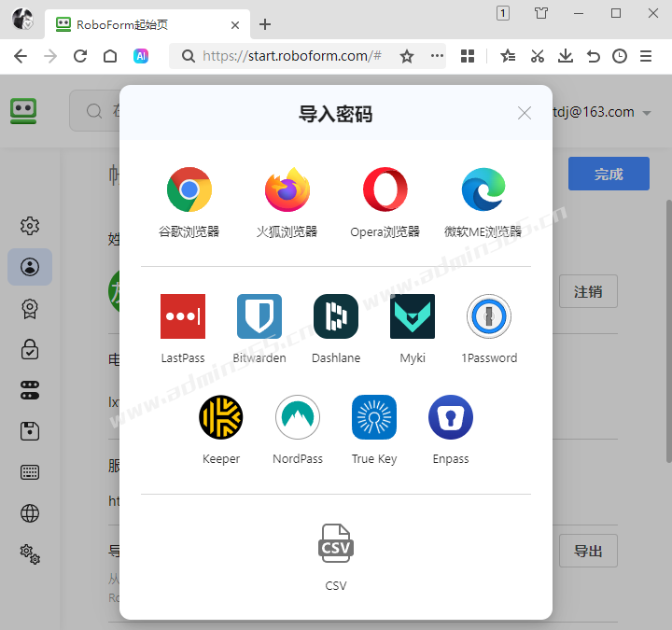Open the browser home page
This screenshot has height=630, width=672.
(x=110, y=56)
